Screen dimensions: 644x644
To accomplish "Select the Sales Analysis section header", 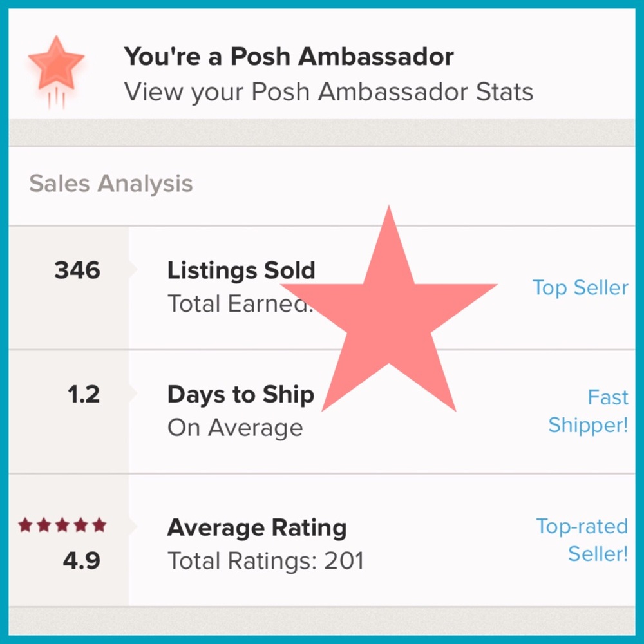I will click(x=111, y=184).
